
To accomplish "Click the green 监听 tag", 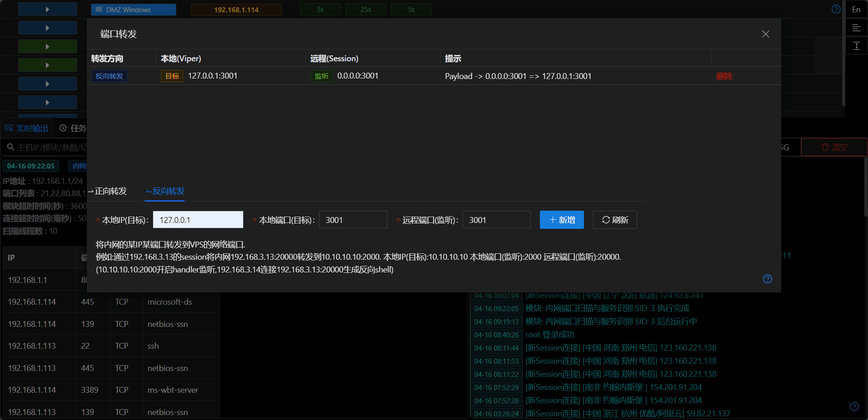I will point(322,76).
